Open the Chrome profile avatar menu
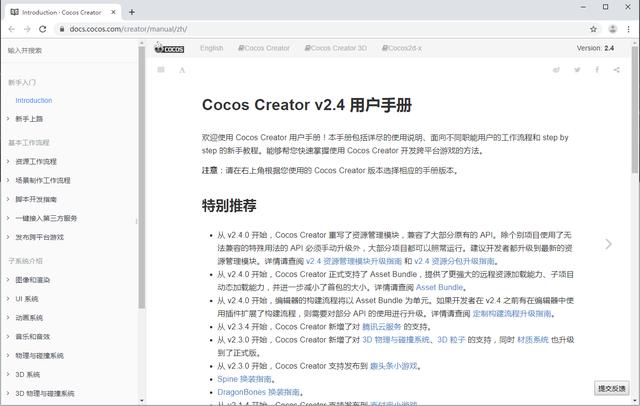This screenshot has width=640, height=406. coord(613,29)
